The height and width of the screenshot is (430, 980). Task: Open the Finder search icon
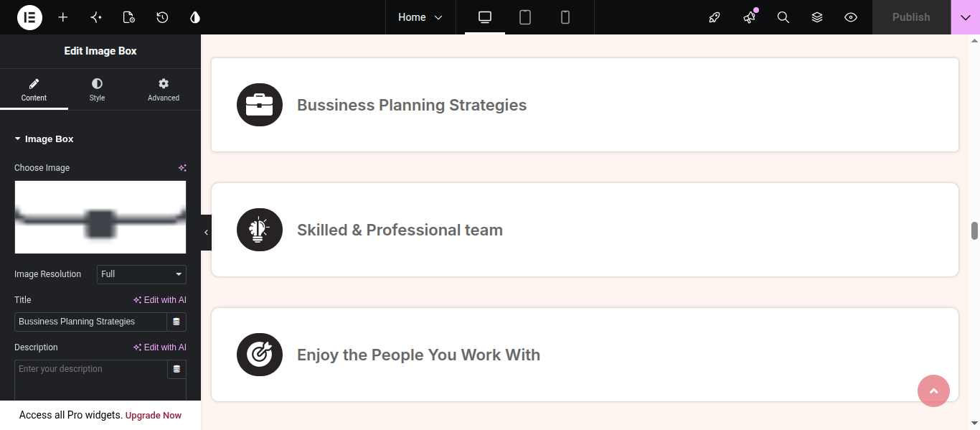tap(783, 17)
